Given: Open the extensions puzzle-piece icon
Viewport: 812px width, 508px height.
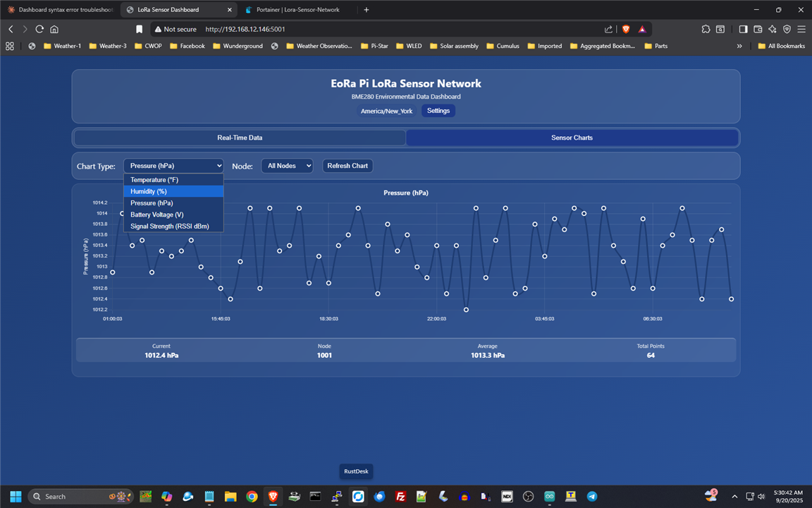Looking at the screenshot, I should coord(706,29).
